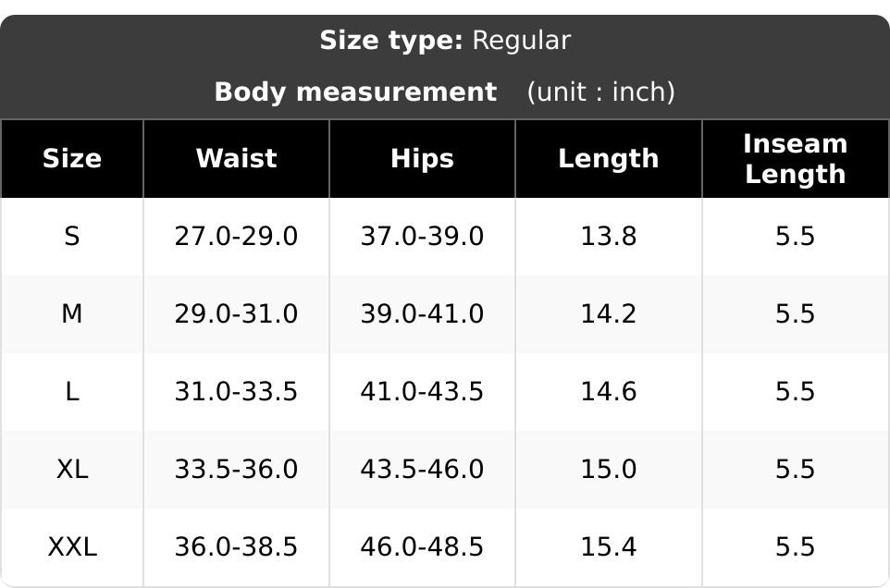The width and height of the screenshot is (890, 588).
Task: Click the Inseam Length column header
Action: pyautogui.click(x=796, y=159)
